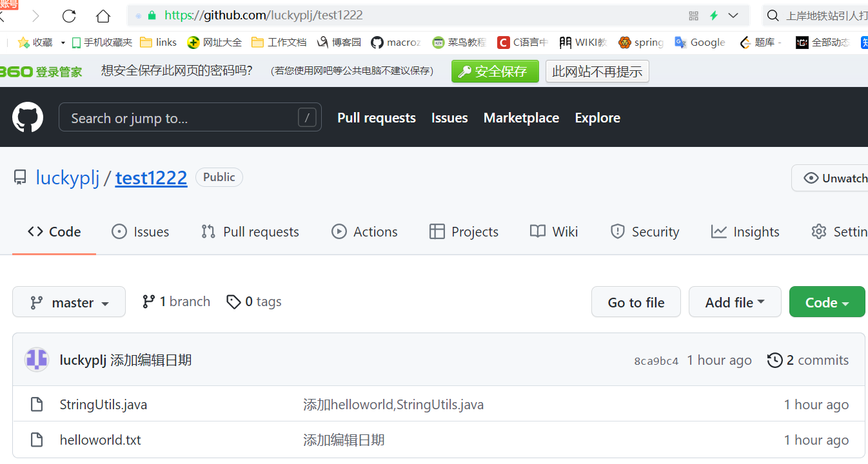Click the search magnifier icon in browser

pyautogui.click(x=773, y=15)
